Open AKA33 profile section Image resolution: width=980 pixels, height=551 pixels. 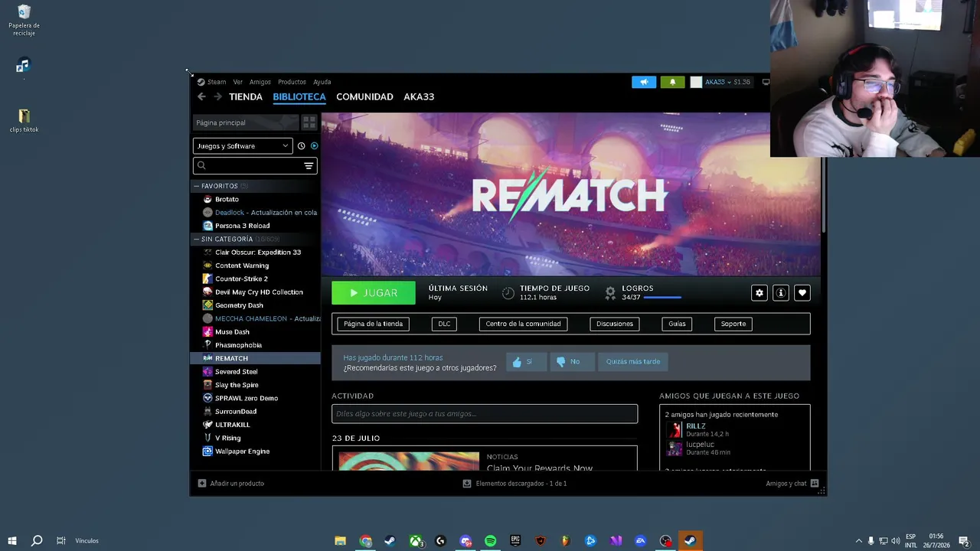419,96
